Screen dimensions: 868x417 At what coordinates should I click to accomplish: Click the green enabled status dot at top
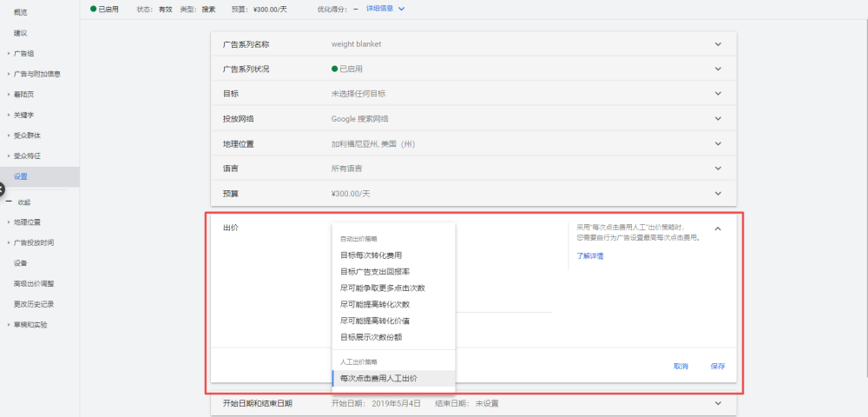[x=94, y=9]
